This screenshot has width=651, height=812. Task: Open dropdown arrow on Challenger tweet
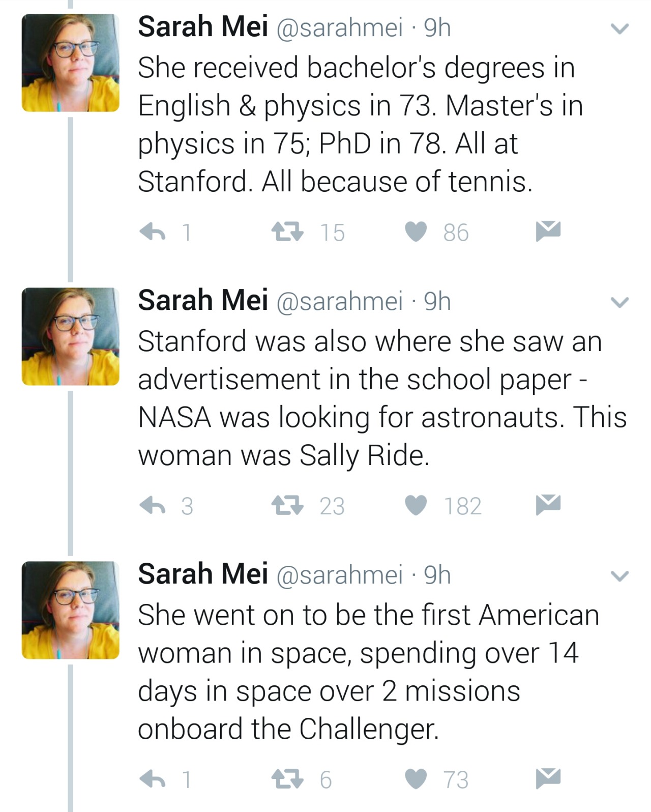point(619,576)
